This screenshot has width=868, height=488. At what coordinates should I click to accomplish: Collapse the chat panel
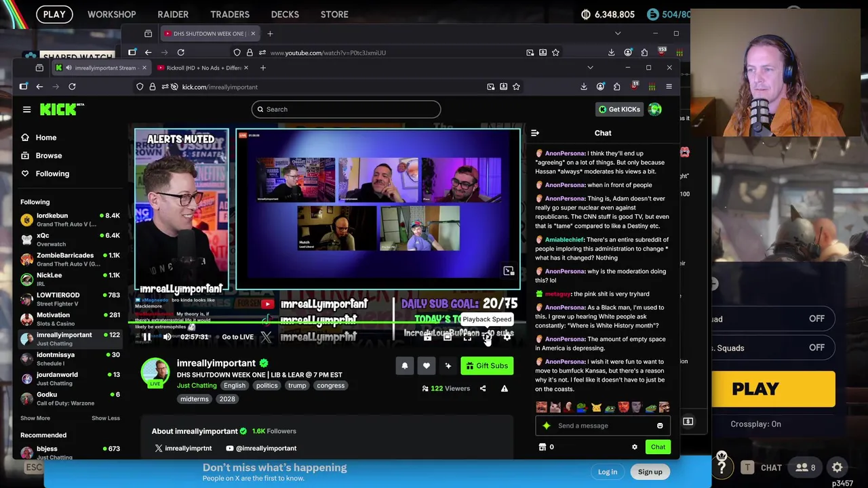pyautogui.click(x=535, y=133)
